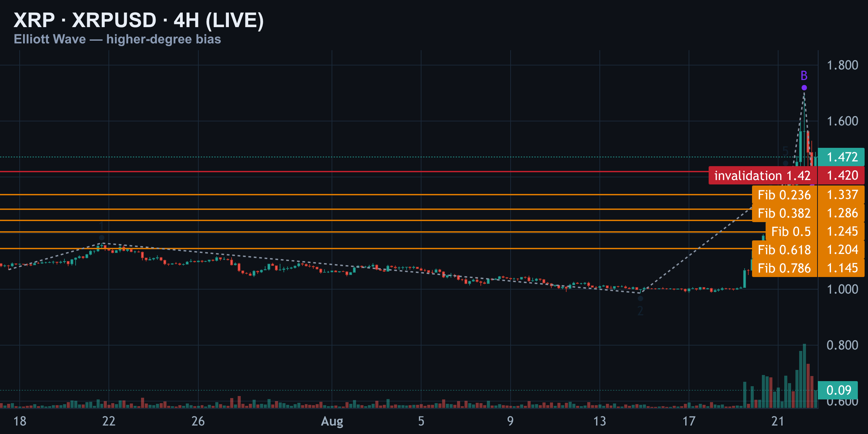Select the purple wave B marker dot

point(804,88)
